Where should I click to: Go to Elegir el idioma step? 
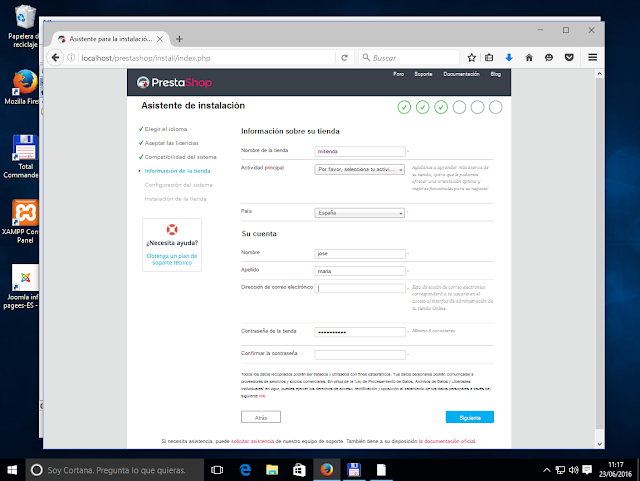166,129
